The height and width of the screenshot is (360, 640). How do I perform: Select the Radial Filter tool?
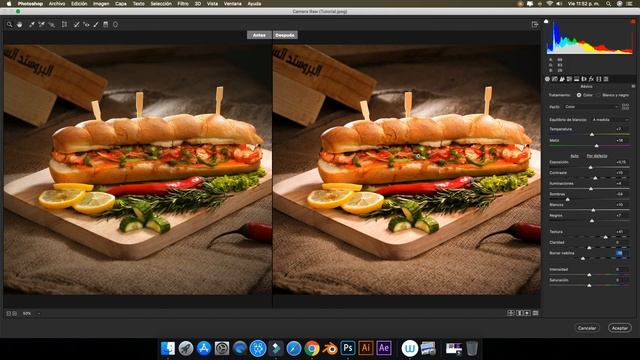116,25
